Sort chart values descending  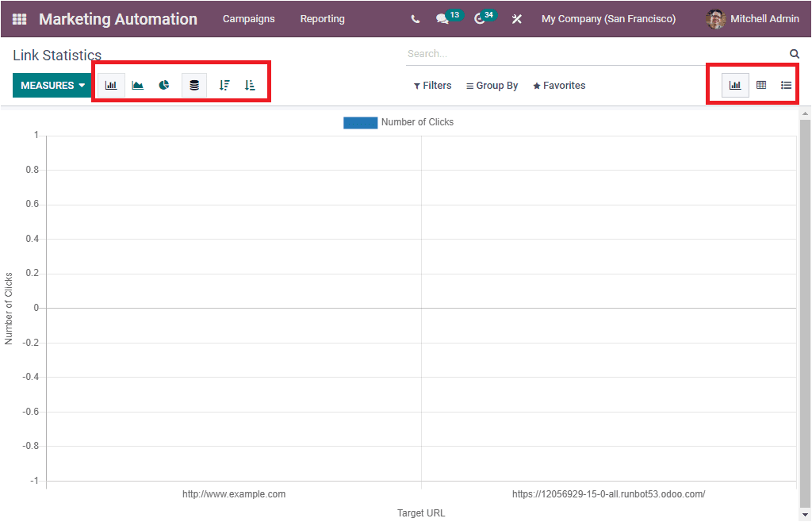point(223,85)
